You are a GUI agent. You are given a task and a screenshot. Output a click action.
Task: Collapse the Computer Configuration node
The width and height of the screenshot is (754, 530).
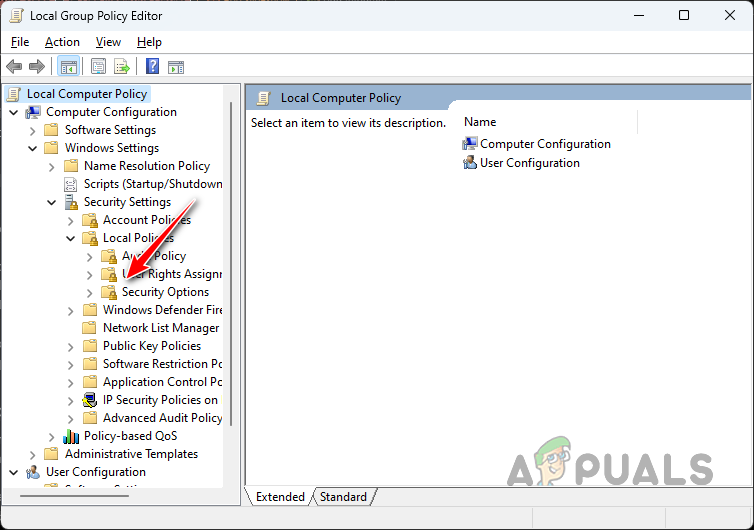14,113
